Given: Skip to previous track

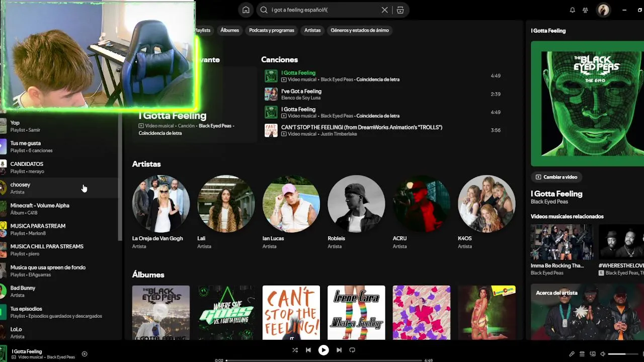Looking at the screenshot, I should point(308,350).
